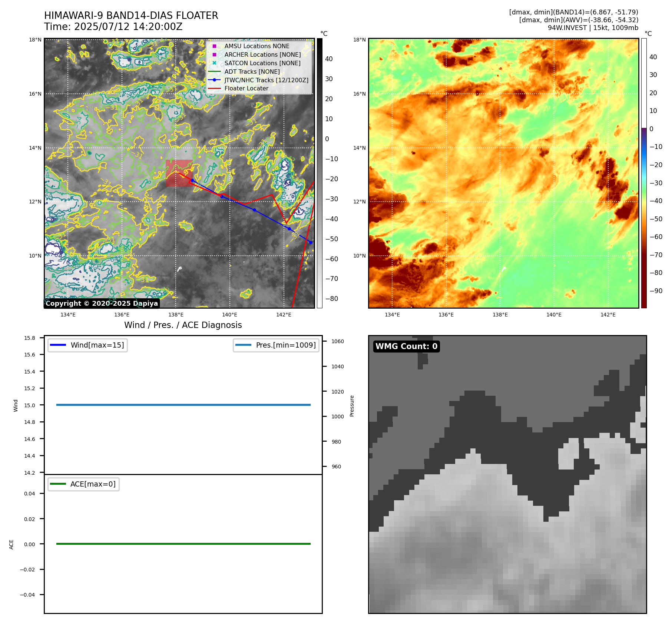Click the HIMAWARI-9 BAND14-DIAS FLOATER title
The image size is (672, 627).
131,16
